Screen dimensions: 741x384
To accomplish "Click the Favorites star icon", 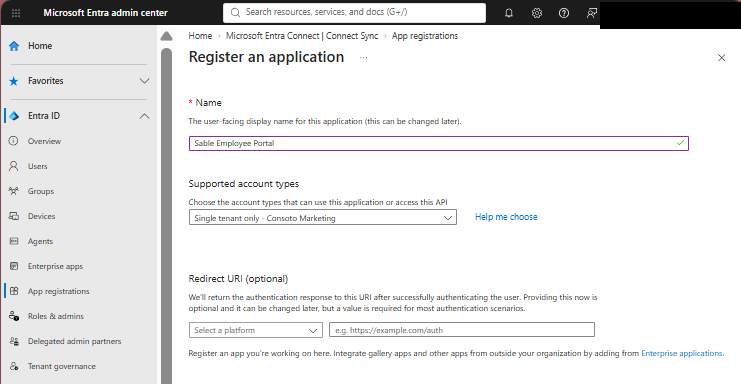I will pos(14,81).
